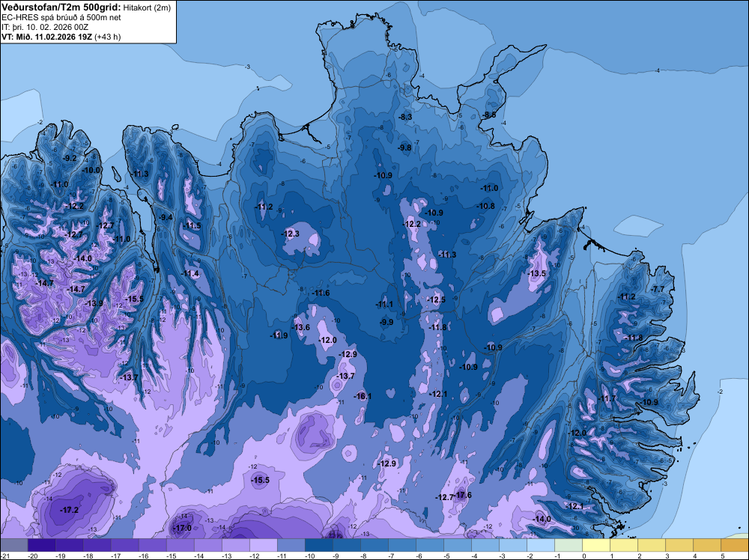
Task: Click the 5 label in the color bar
Action: pyautogui.click(x=723, y=556)
